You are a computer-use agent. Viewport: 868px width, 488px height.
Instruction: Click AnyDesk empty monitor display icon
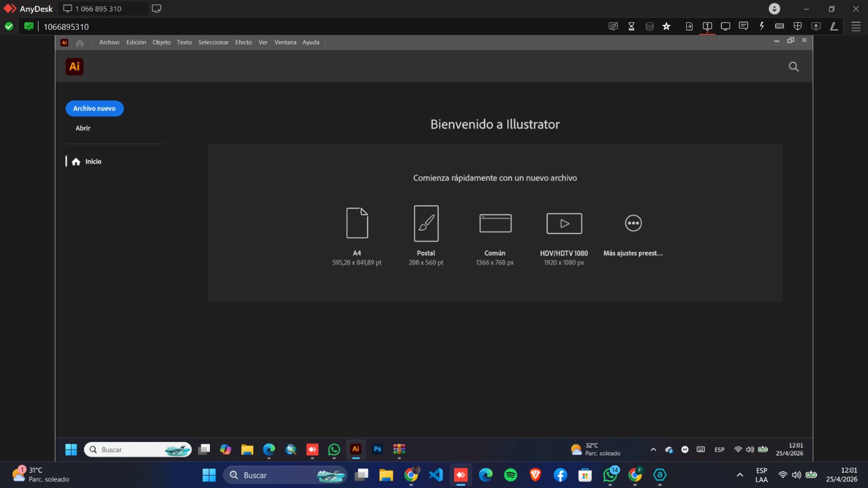[725, 26]
